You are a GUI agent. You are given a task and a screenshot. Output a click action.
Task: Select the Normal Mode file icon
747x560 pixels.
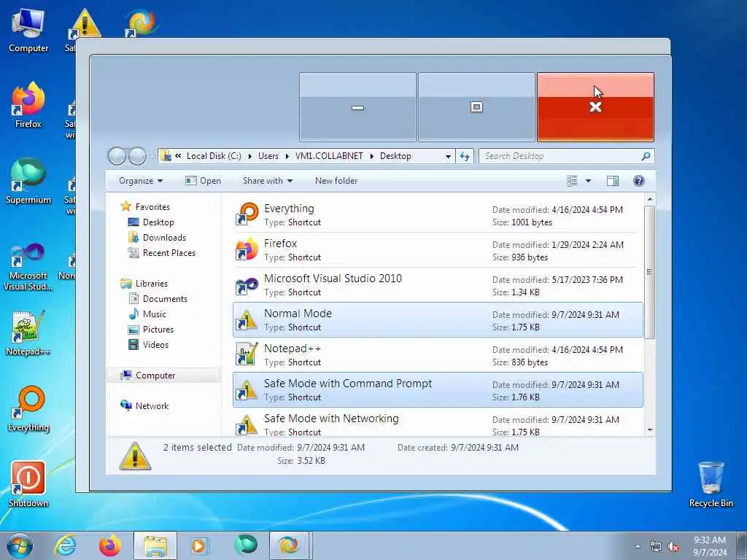247,319
